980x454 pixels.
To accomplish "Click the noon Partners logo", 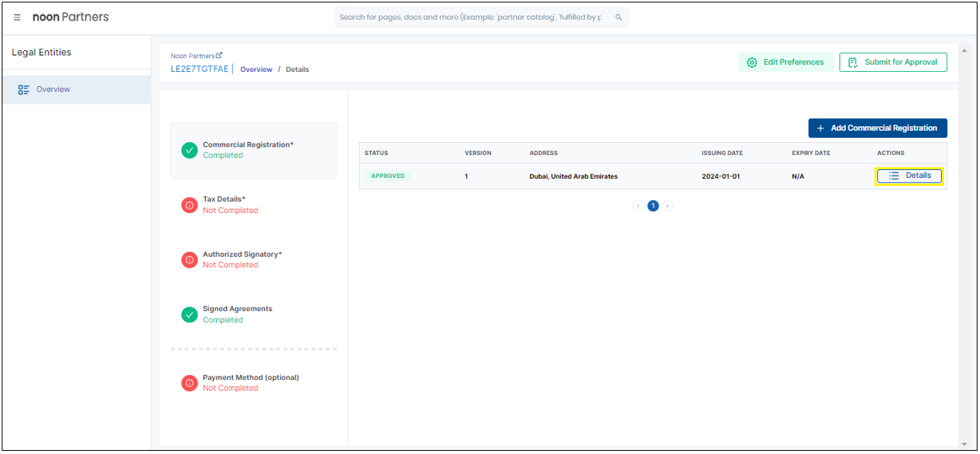I will point(70,17).
